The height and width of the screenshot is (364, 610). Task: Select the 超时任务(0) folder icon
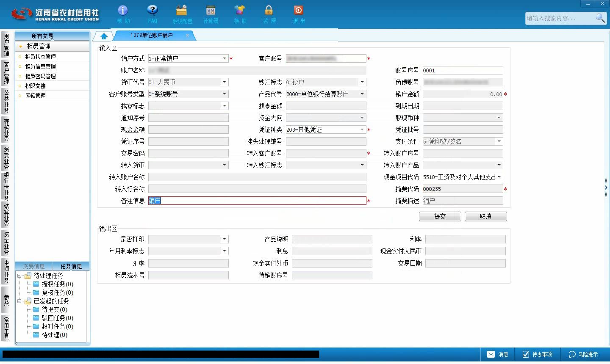point(36,326)
